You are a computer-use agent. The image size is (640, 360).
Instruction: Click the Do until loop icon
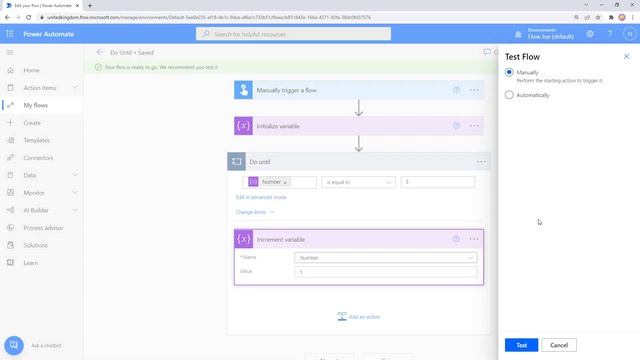tap(236, 162)
